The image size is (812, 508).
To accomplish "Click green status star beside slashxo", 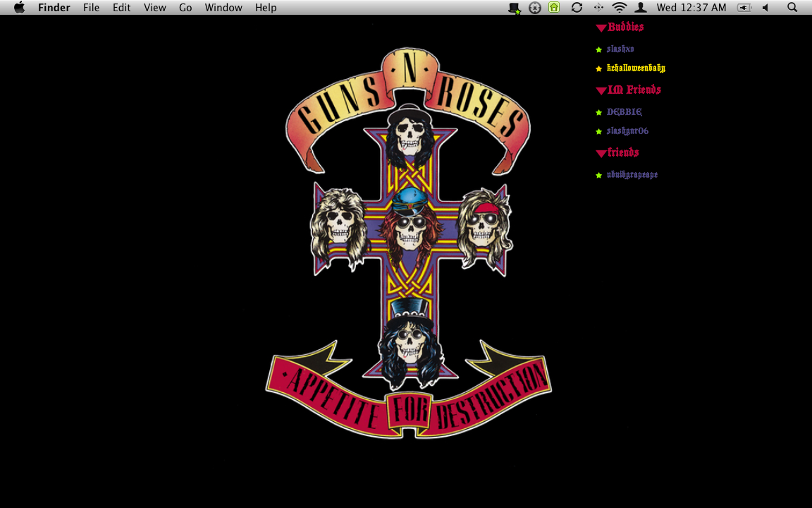I will click(598, 50).
